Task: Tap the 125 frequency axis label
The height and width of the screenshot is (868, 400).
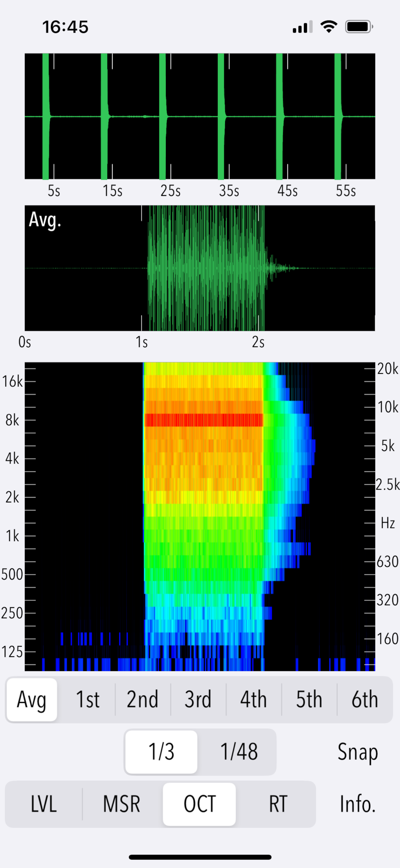Action: tap(12, 652)
